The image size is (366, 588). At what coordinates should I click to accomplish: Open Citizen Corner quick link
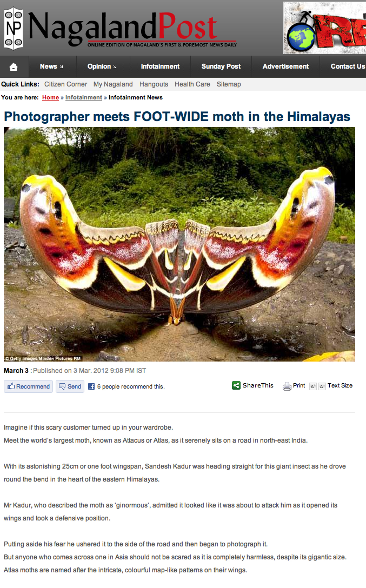pyautogui.click(x=65, y=84)
